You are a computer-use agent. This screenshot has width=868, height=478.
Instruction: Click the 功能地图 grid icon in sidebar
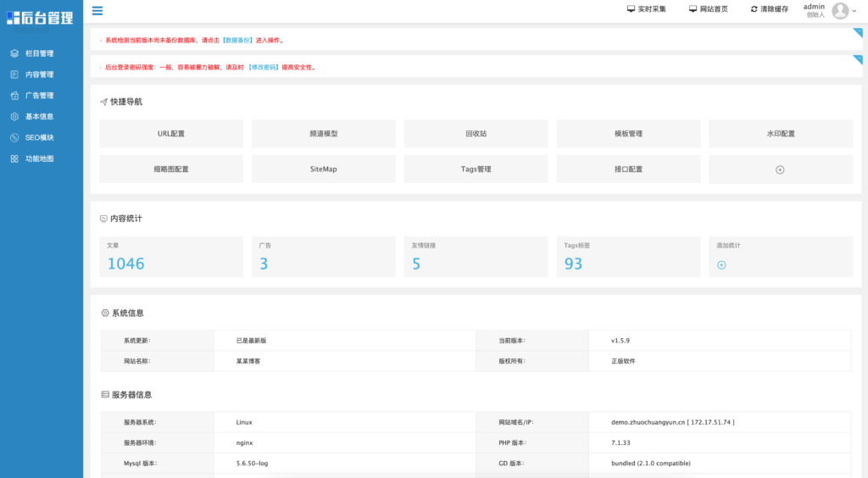click(x=14, y=158)
